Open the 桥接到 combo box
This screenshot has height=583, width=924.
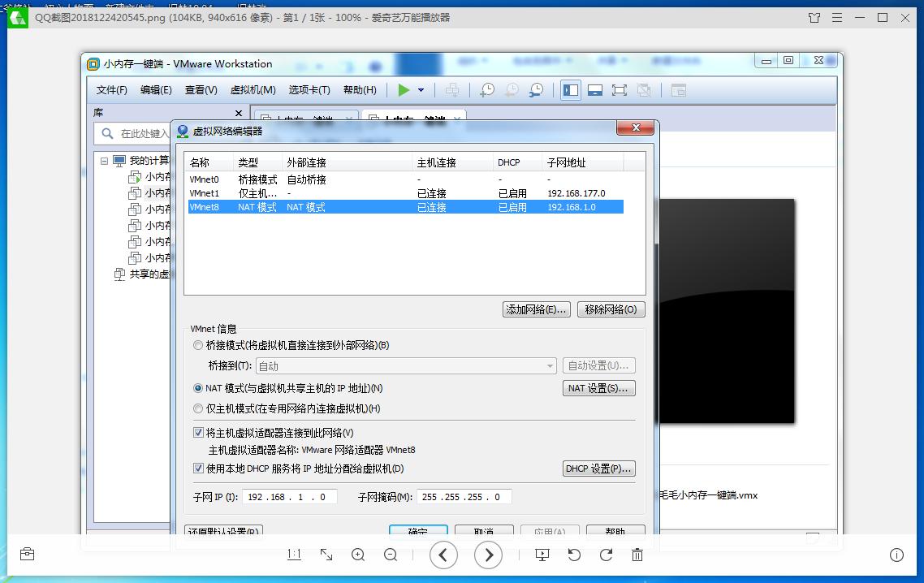406,366
